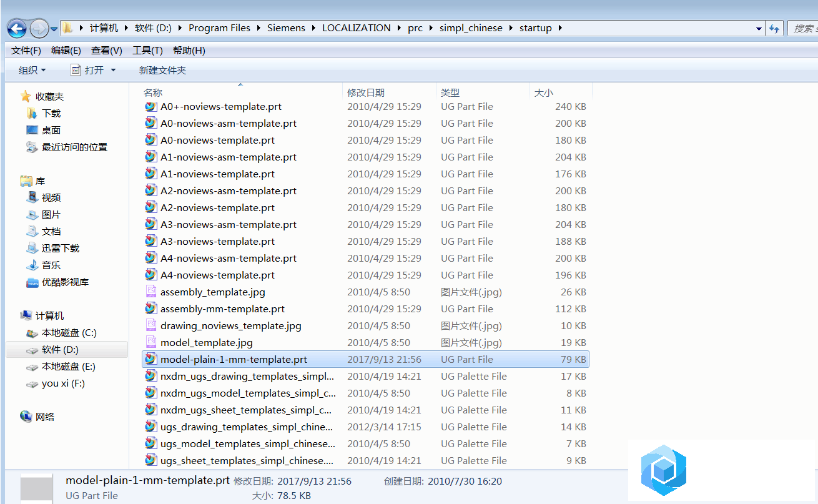Click the Forward navigation arrow button
818x504 pixels.
pyautogui.click(x=39, y=28)
